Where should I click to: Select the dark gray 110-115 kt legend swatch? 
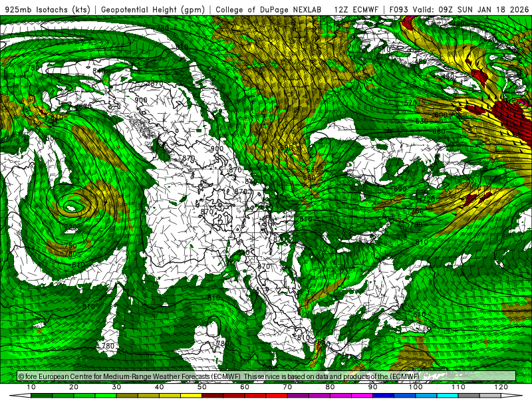(x=469, y=396)
